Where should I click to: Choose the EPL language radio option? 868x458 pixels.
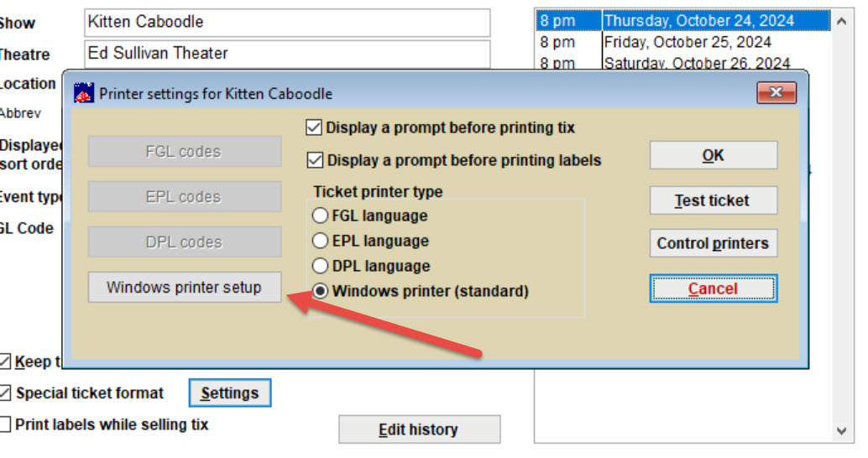pos(320,241)
